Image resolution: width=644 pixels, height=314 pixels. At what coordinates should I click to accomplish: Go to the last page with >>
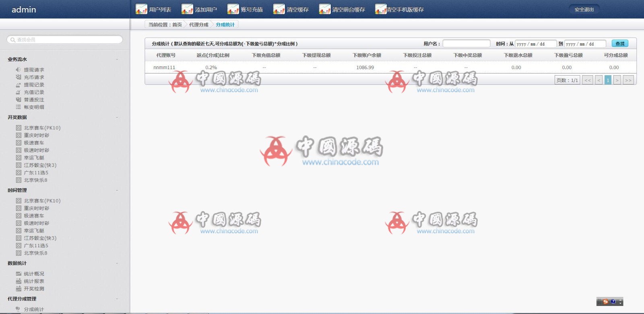coord(628,80)
